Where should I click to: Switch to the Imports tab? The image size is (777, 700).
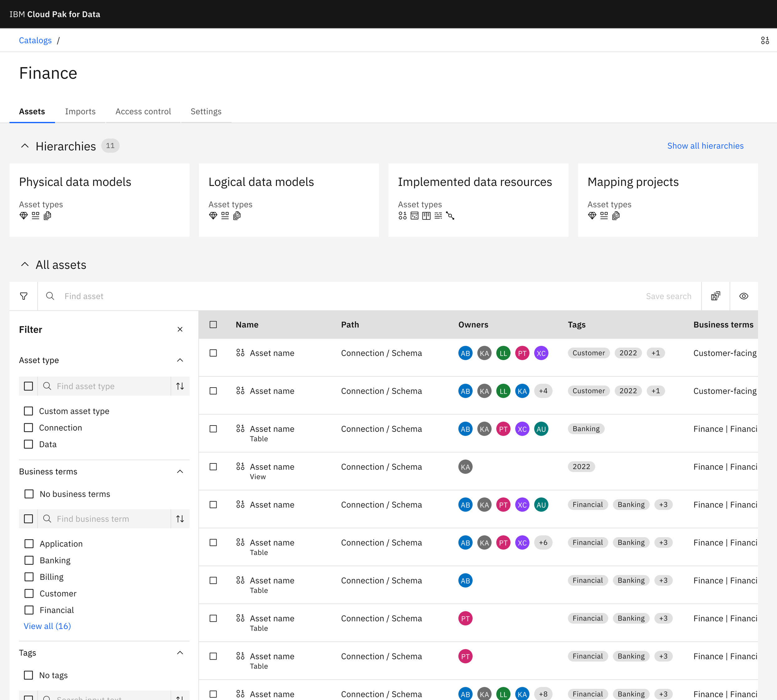80,112
